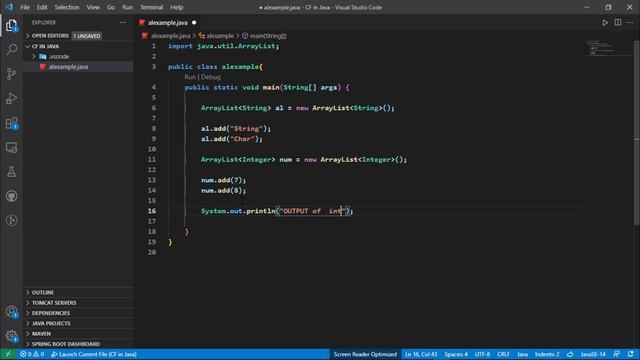Screen dimensions: 640x360
Task: Open the File menu
Action: (x=25, y=7)
